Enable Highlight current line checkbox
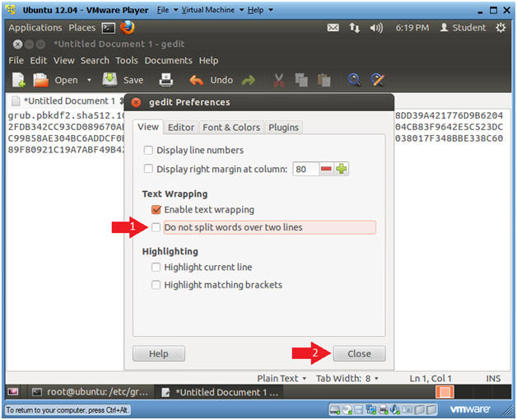517x420 pixels. pyautogui.click(x=156, y=267)
